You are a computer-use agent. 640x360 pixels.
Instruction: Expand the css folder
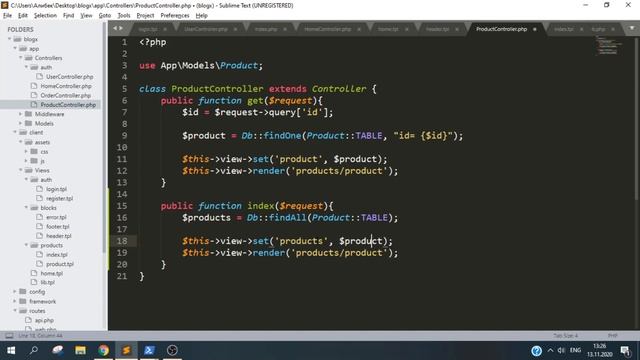click(x=27, y=151)
